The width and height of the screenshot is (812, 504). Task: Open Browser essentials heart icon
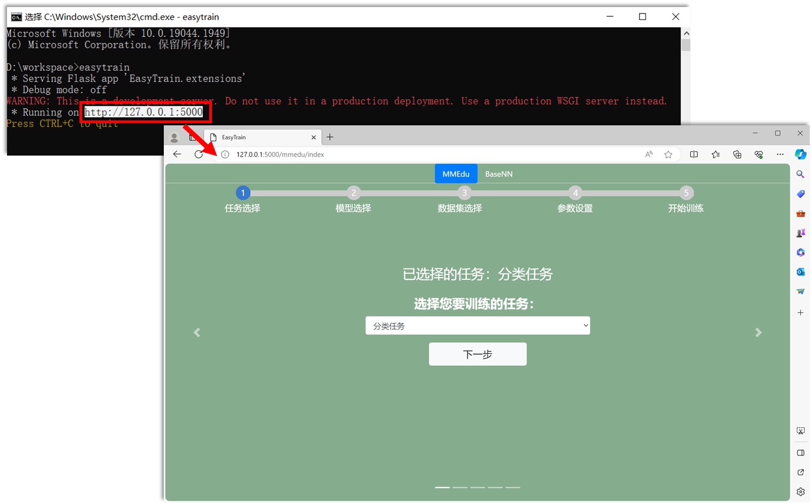coord(758,154)
